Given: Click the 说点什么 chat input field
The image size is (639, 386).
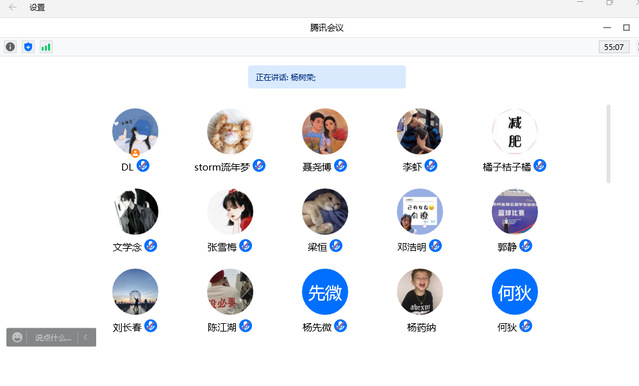Looking at the screenshot, I should [x=53, y=337].
